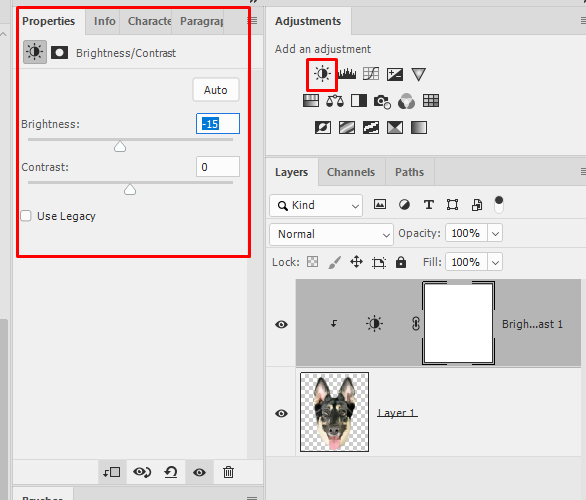The image size is (586, 500).
Task: Add a Photo Filter adjustment
Action: coord(382,101)
